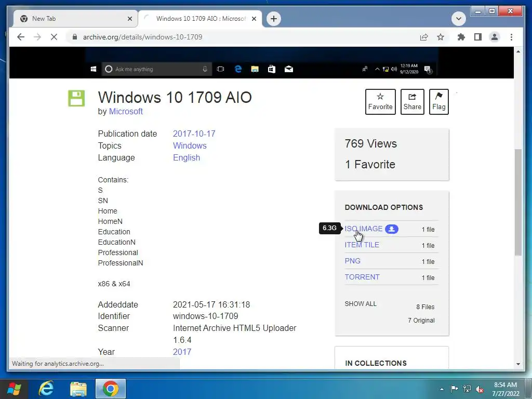Show hidden tray icons arrow

coord(442,389)
